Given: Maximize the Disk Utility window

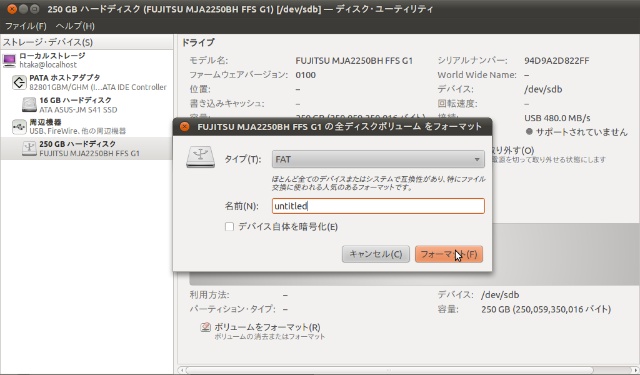Looking at the screenshot, I should [35, 9].
